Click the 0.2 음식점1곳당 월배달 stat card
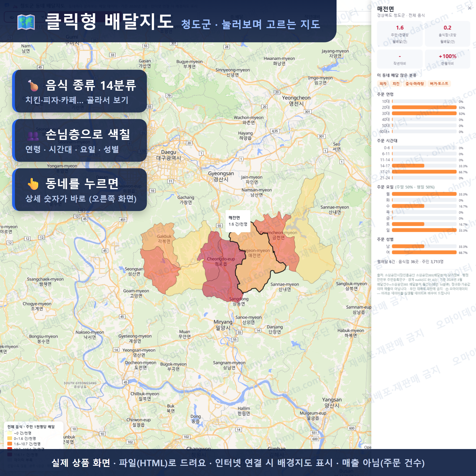This screenshot has width=476, height=476. [447, 34]
